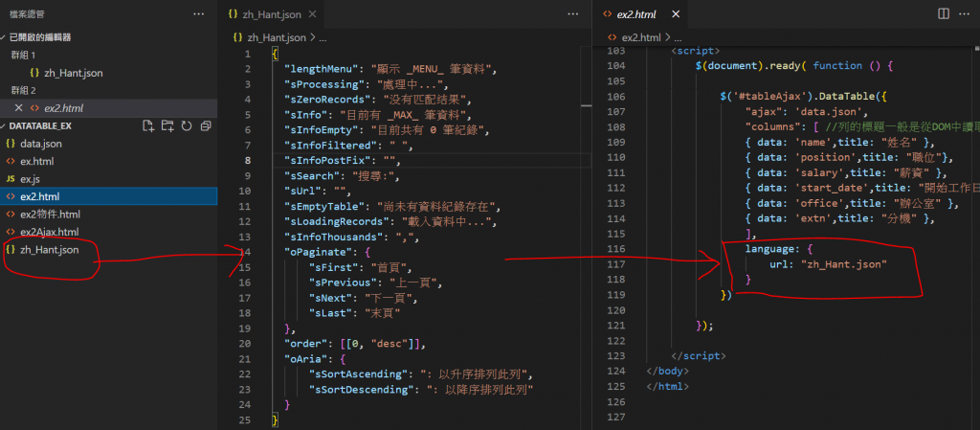Viewport: 980px width, 430px height.
Task: Click the "sFirst" key on line 15
Action: pyautogui.click(x=334, y=267)
